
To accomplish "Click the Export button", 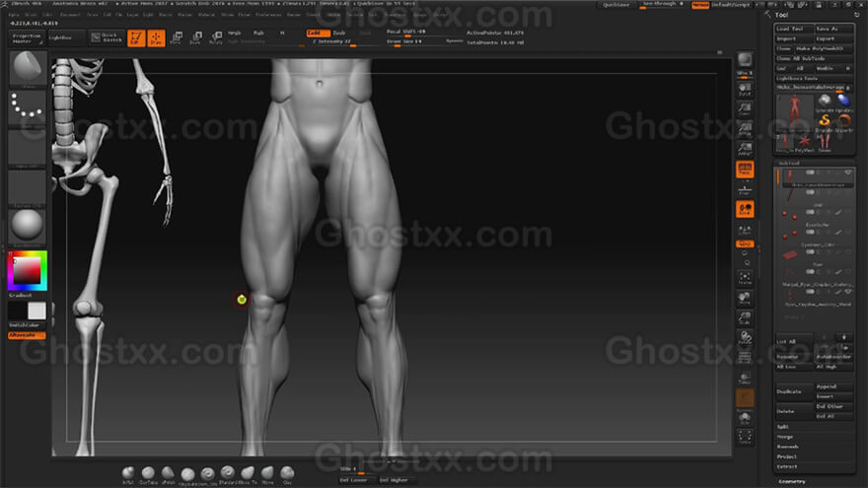I will point(833,38).
